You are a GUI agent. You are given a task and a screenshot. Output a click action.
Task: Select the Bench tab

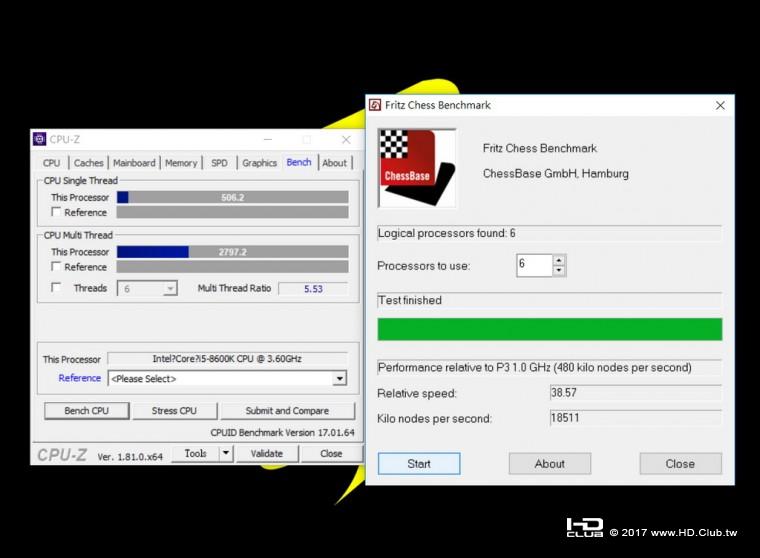pyautogui.click(x=299, y=162)
